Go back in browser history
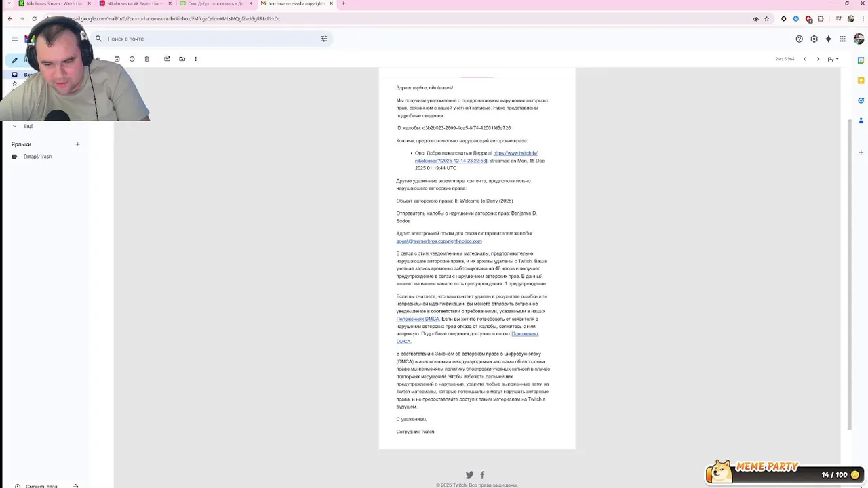 click(9, 18)
